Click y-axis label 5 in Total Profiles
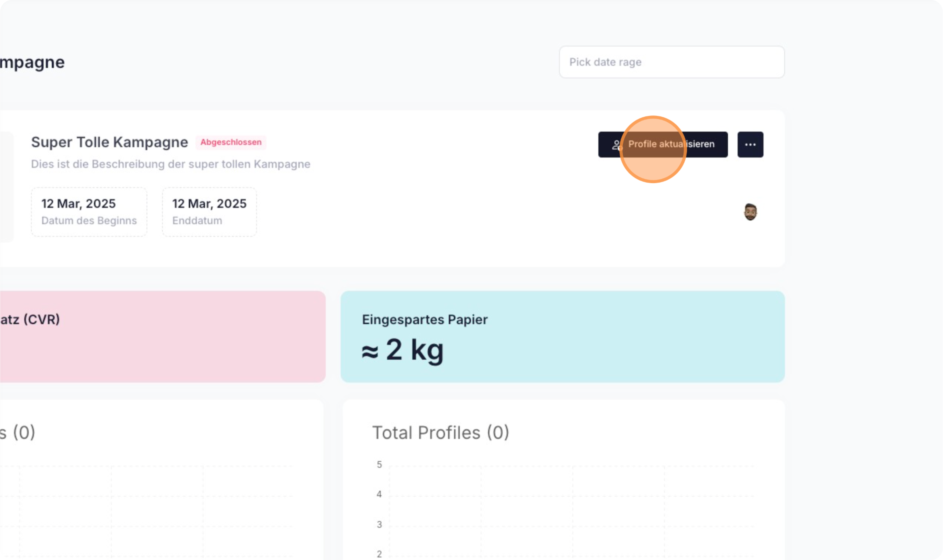 [379, 465]
